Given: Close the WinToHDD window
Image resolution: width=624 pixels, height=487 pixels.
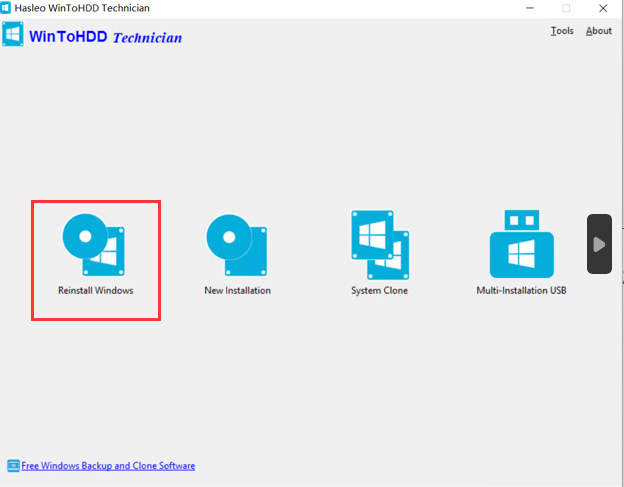Looking at the screenshot, I should pos(603,8).
